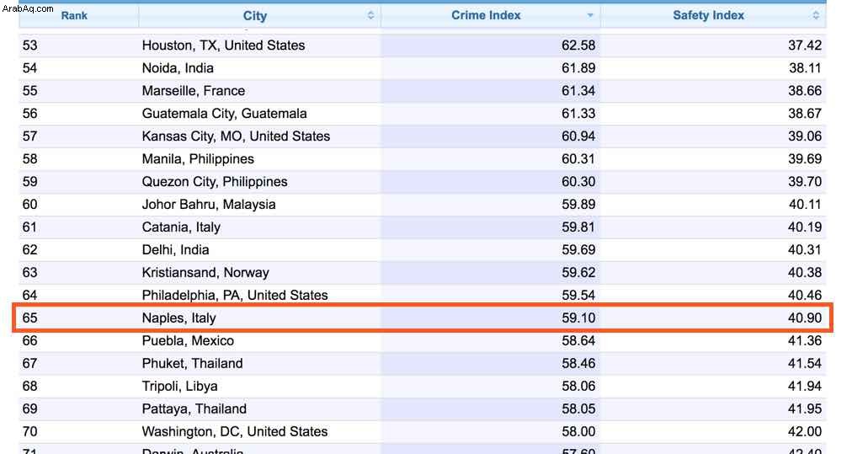Click safety index value 38.11
The height and width of the screenshot is (454, 868).
(805, 68)
